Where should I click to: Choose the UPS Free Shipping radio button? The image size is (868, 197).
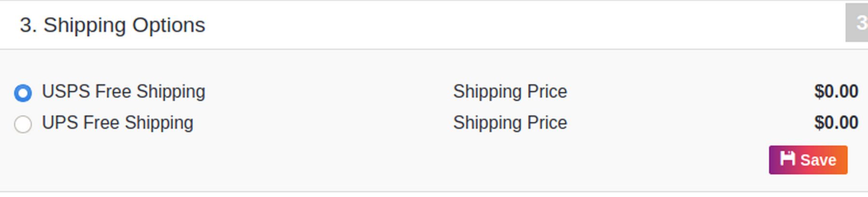point(23,124)
